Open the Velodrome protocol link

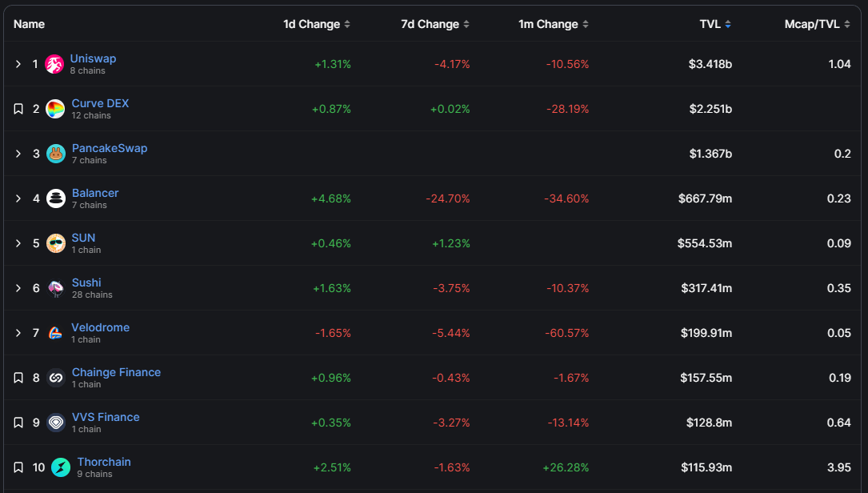pos(100,327)
